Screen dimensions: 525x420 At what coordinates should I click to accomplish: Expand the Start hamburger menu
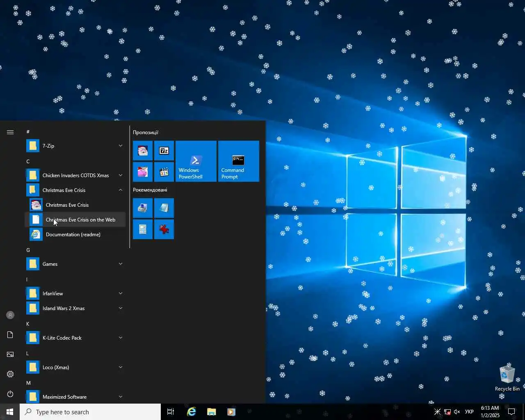[10, 132]
